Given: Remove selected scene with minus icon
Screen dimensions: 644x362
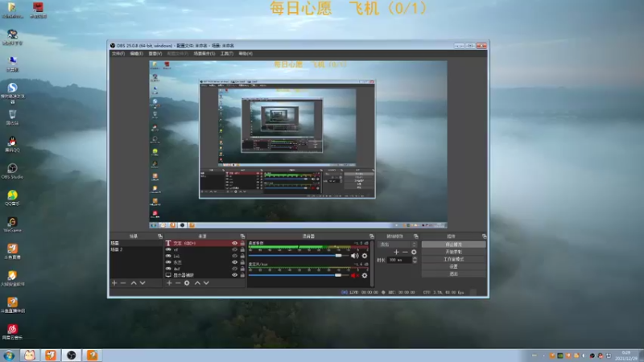Looking at the screenshot, I should pyautogui.click(x=123, y=283).
